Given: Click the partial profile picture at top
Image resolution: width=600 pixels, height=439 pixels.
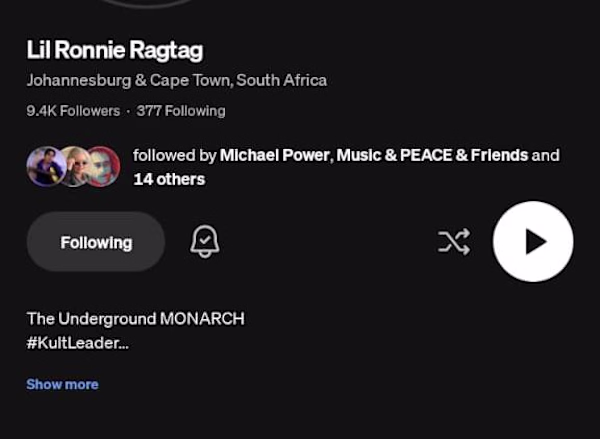Looking at the screenshot, I should (x=147, y=4).
